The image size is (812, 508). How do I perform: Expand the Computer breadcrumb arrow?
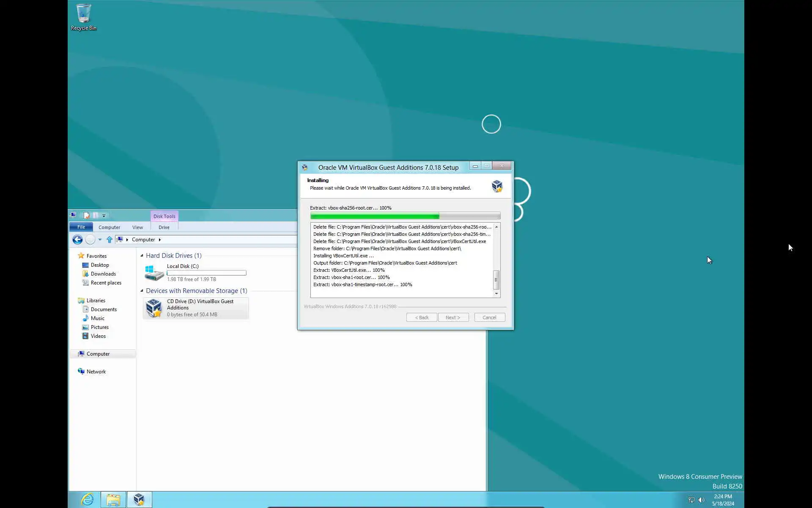pyautogui.click(x=160, y=240)
